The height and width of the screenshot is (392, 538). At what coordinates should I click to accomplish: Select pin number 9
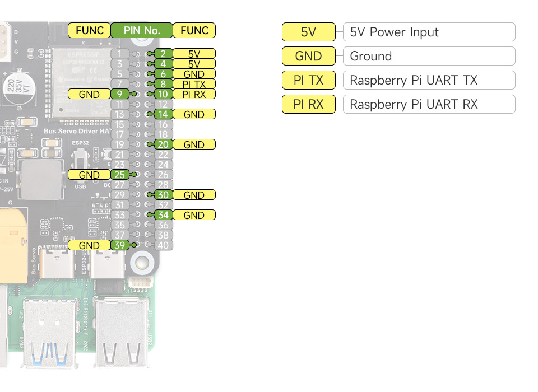[x=120, y=94]
